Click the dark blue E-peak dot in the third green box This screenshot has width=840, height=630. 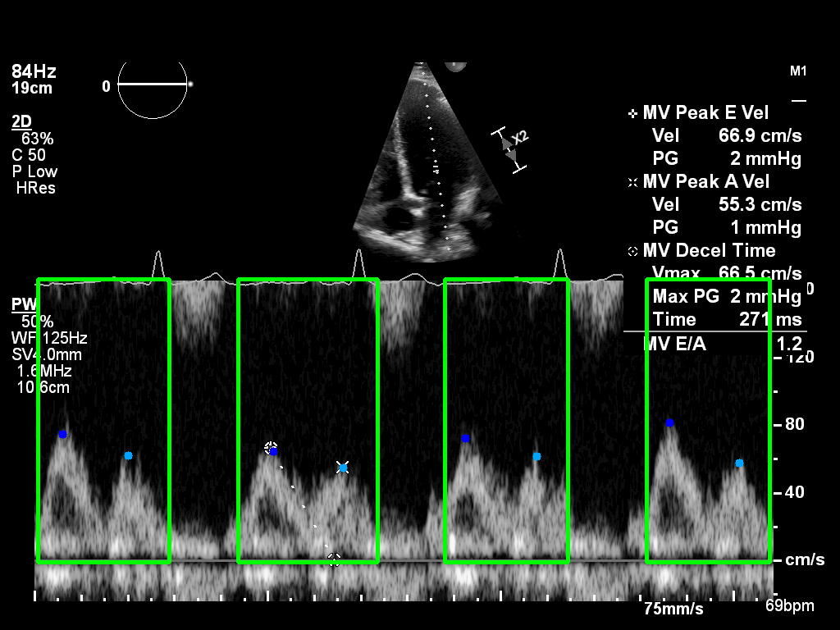click(x=465, y=439)
